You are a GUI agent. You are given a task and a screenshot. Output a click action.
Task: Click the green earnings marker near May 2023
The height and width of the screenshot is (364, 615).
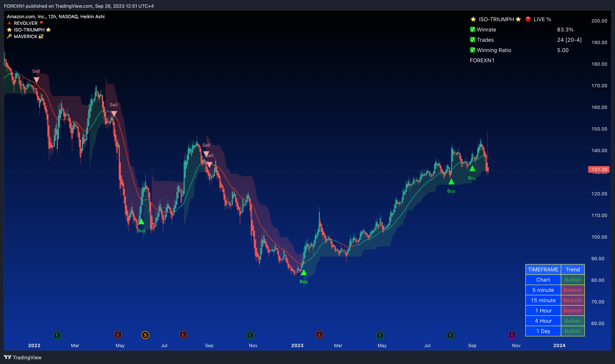(380, 335)
